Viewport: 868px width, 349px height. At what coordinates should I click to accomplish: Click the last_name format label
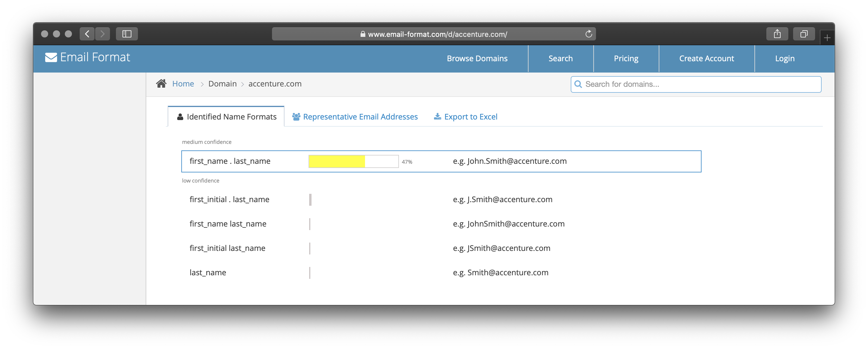coord(207,273)
